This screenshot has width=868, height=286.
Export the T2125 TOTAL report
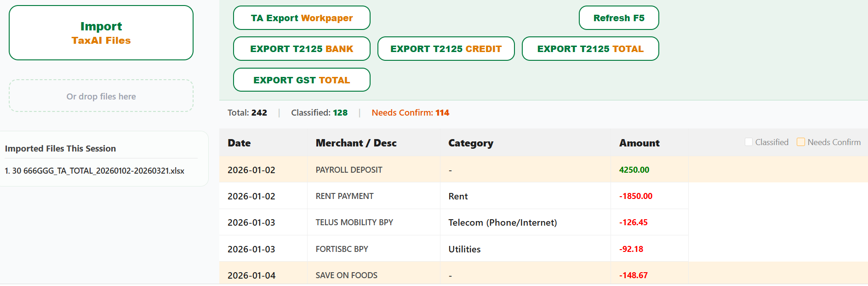[x=590, y=49]
